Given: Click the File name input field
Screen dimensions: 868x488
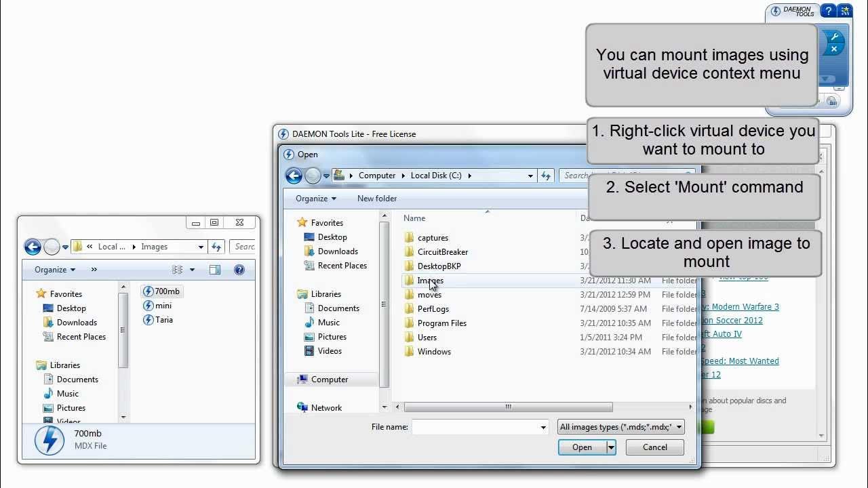Looking at the screenshot, I should point(475,427).
